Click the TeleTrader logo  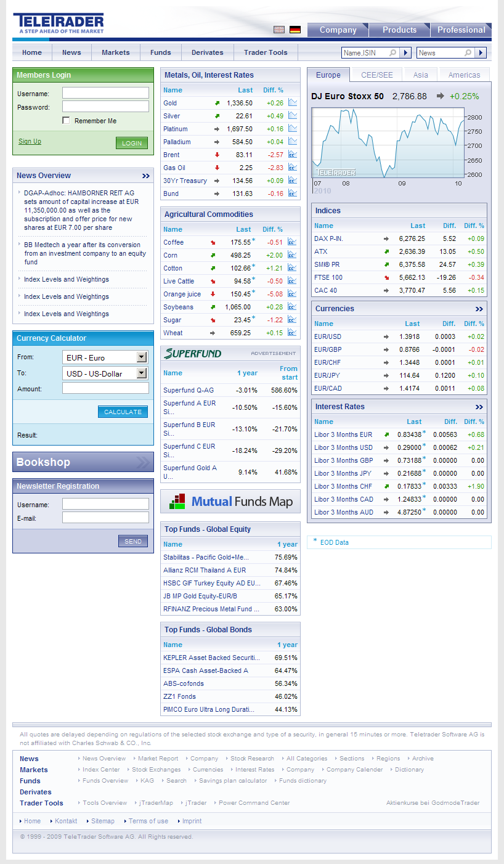(59, 23)
